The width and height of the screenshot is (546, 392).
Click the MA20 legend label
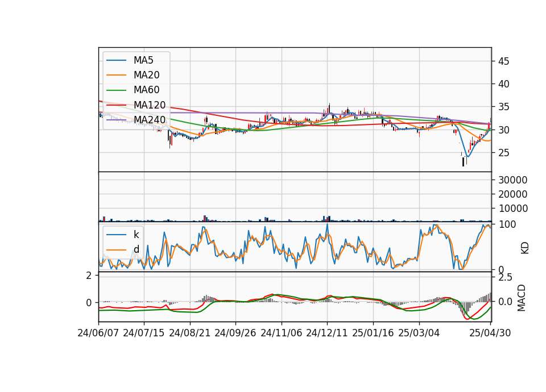point(146,75)
